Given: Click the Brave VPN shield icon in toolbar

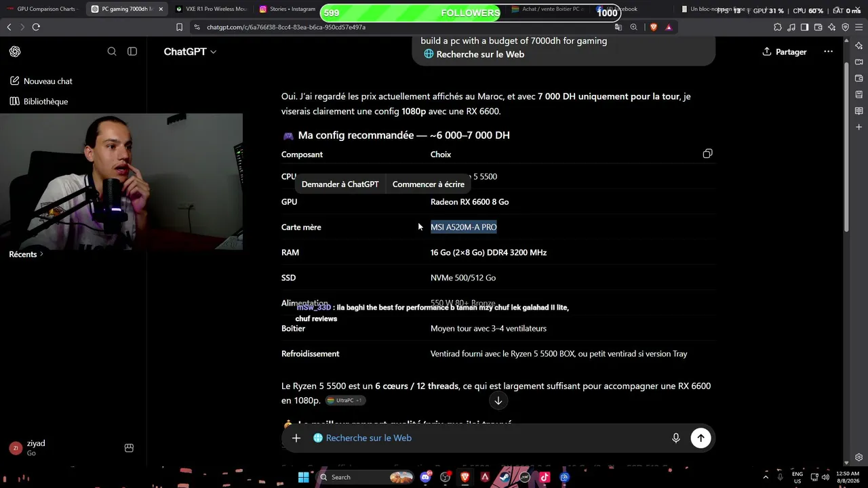Looking at the screenshot, I should coord(845,27).
